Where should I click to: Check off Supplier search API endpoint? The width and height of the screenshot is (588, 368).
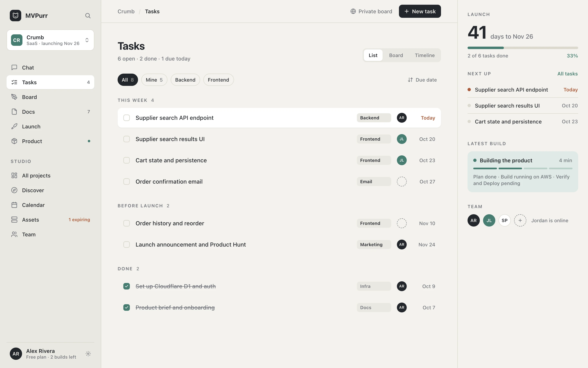(127, 118)
